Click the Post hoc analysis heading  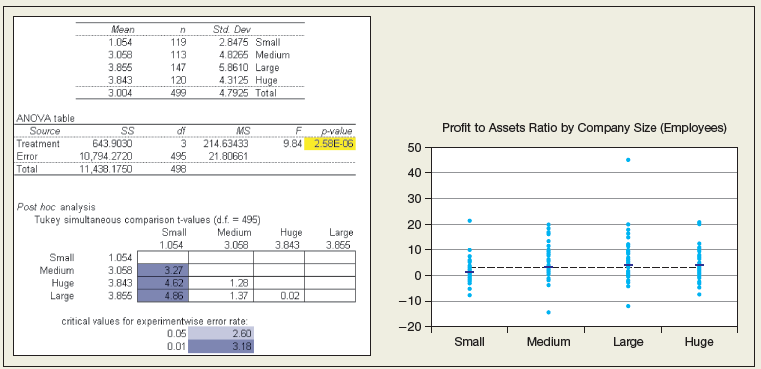click(x=56, y=207)
